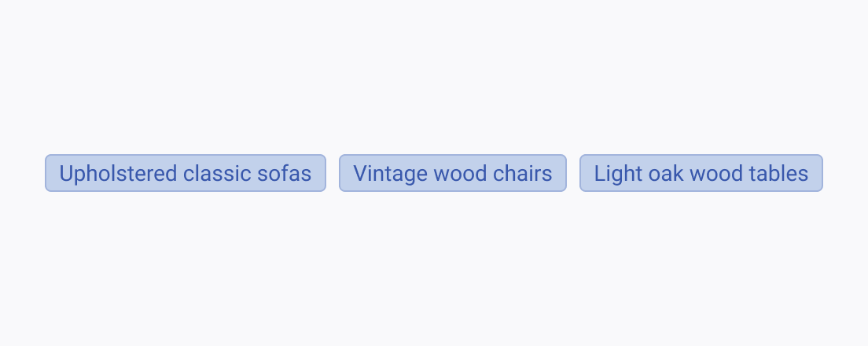Viewport: 868px width, 346px height.
Task: Toggle the Light oak wood tables filter
Action: [701, 173]
